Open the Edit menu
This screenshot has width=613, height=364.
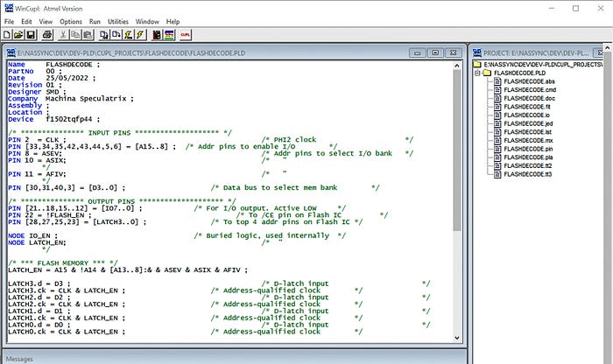pos(26,22)
